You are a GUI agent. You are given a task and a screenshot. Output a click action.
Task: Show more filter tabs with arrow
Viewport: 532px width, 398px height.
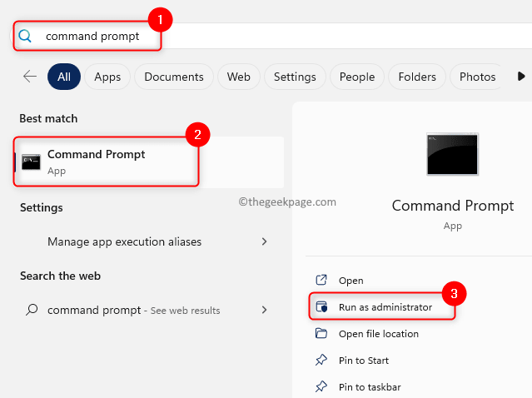(x=521, y=77)
